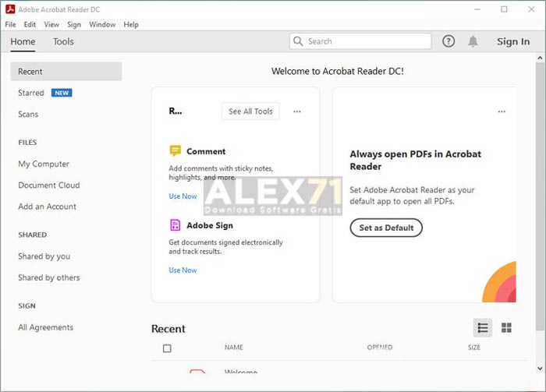This screenshot has width=546, height=392.
Task: Click the Adobe Acrobat logo in title bar
Action: pyautogui.click(x=10, y=9)
